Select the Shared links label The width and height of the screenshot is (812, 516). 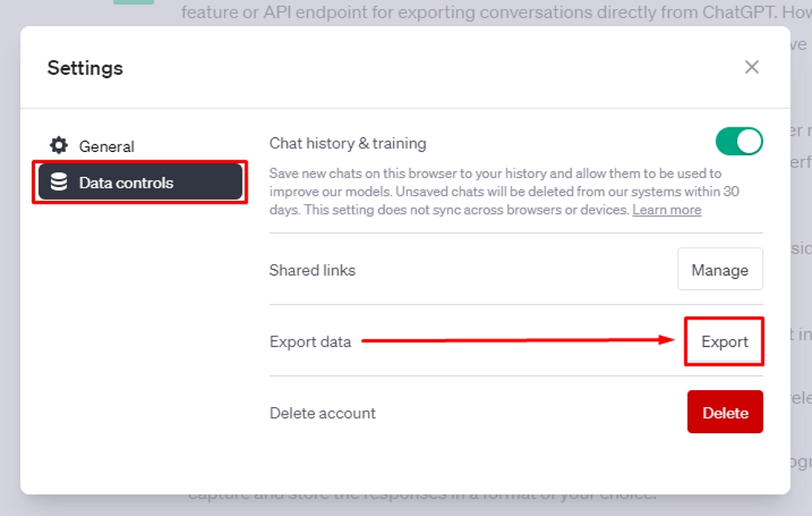click(313, 271)
